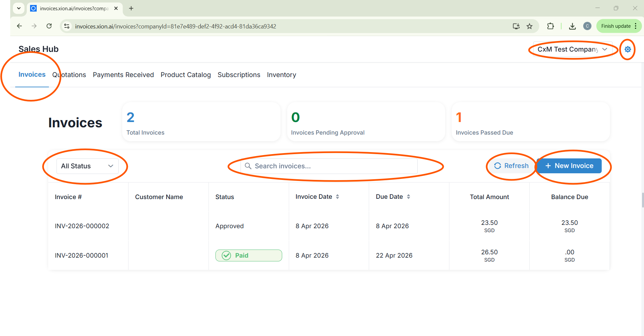
Task: Click the browser reload icon
Action: [x=49, y=26]
